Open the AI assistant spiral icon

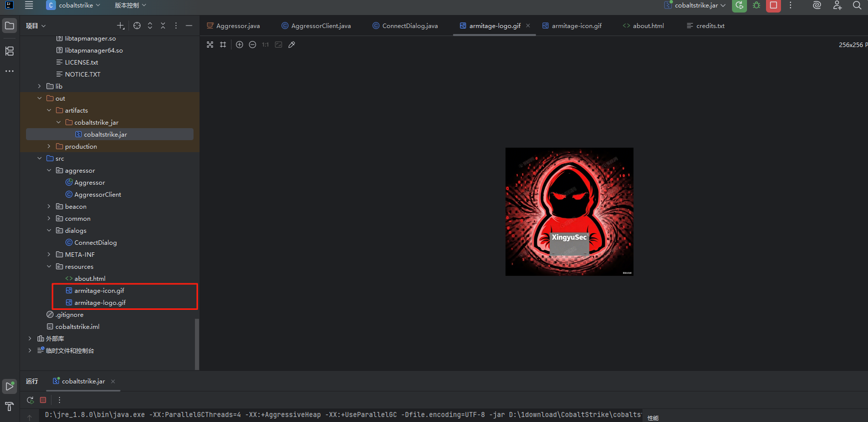pos(817,6)
